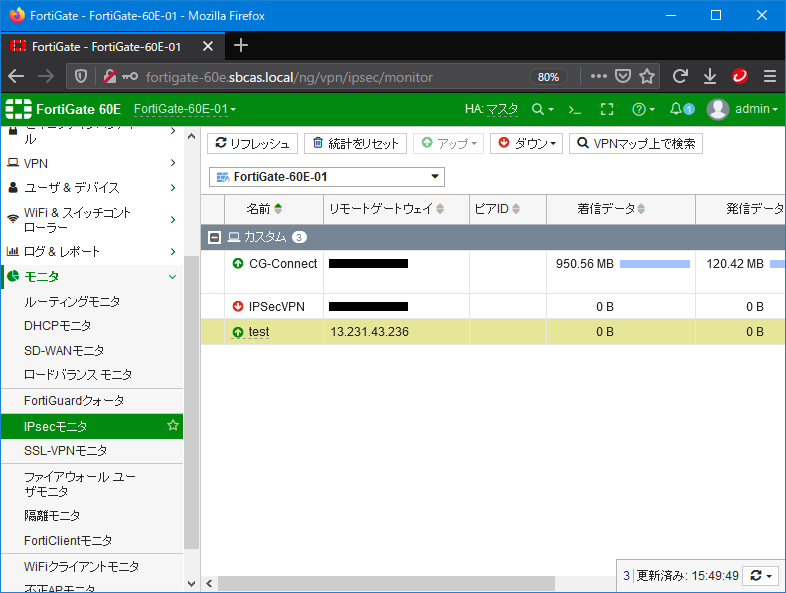Favorite the IPsec monitor with the star
786x593 pixels.
(173, 426)
